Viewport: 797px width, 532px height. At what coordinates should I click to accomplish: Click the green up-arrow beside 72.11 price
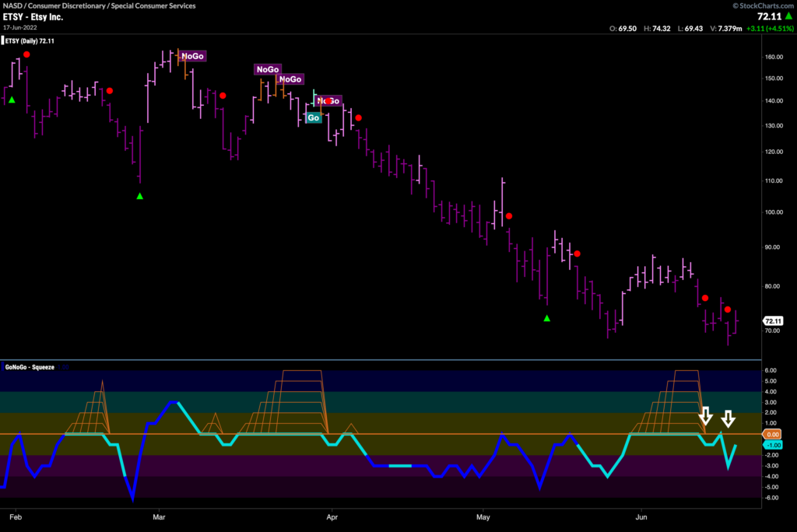788,16
